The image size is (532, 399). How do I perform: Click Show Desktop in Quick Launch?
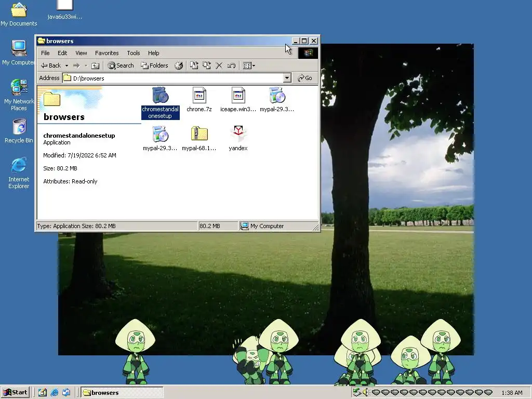43,393
